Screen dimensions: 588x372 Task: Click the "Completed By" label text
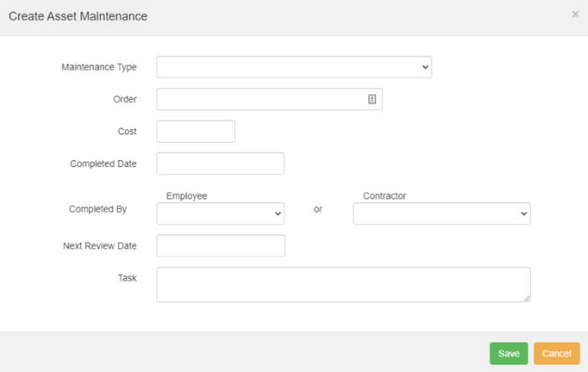pos(97,209)
